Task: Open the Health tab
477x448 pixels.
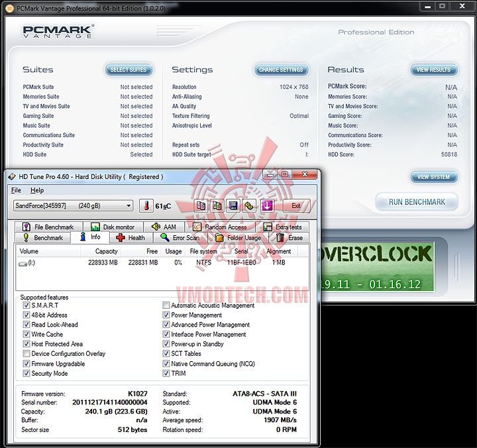Action: click(x=131, y=238)
